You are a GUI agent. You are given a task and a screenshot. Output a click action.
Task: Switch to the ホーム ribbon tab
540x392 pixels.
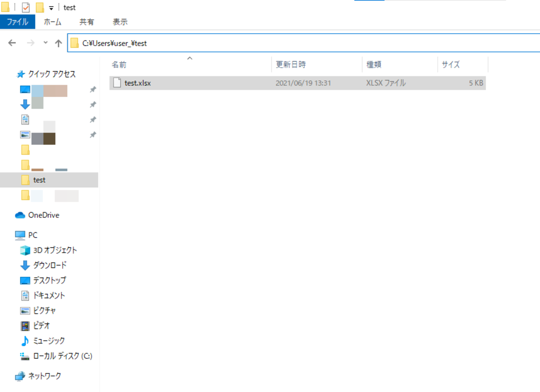point(52,22)
